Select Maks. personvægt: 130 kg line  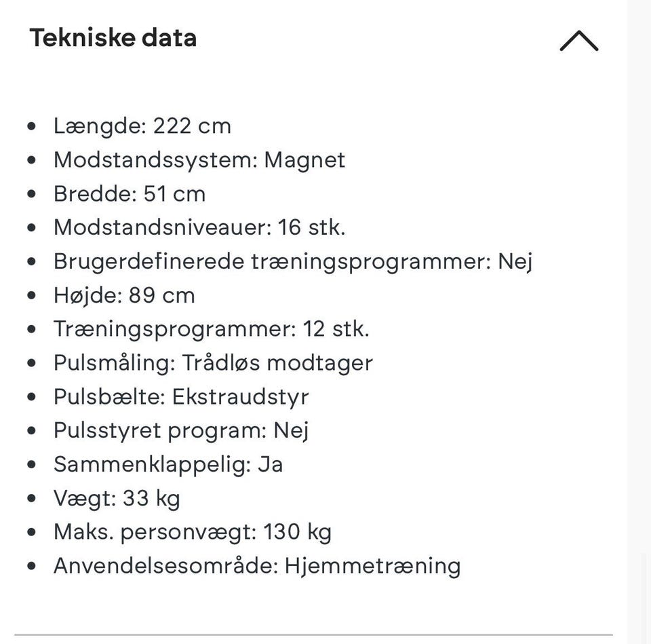(193, 533)
